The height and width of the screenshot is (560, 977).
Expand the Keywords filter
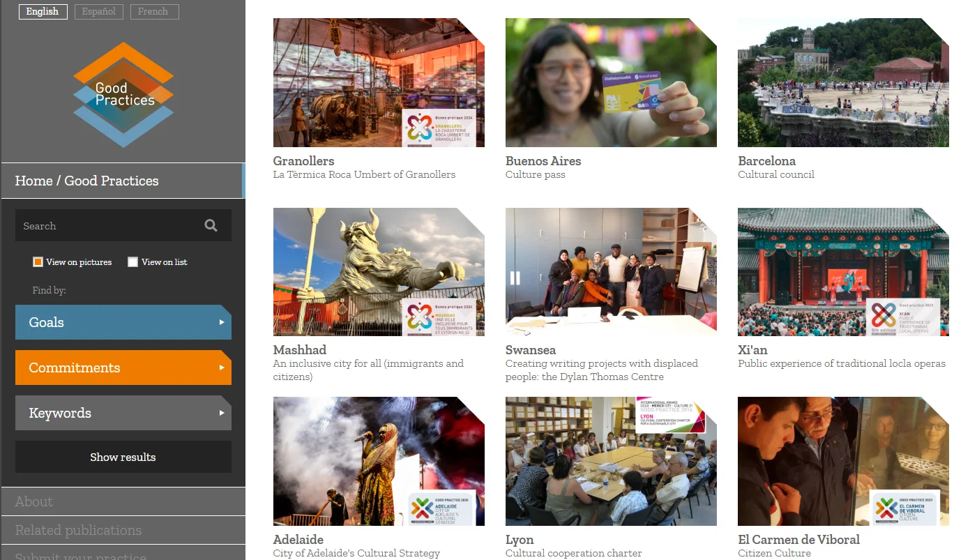pyautogui.click(x=123, y=413)
